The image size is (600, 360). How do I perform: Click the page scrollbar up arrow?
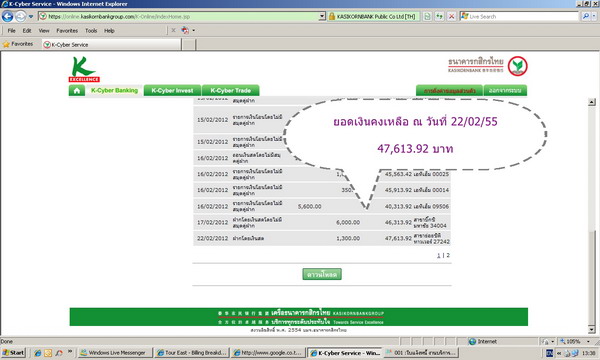pyautogui.click(x=592, y=102)
